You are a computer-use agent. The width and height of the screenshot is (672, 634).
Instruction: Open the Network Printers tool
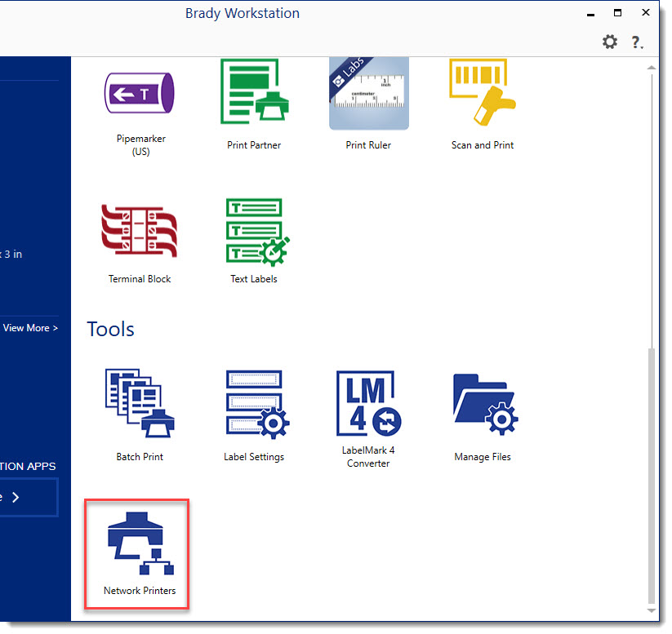pyautogui.click(x=140, y=551)
